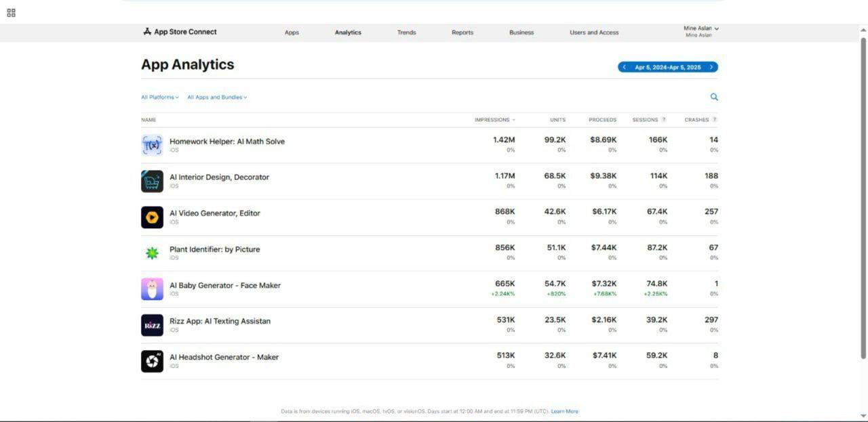Click the Rizz App icon

point(152,325)
